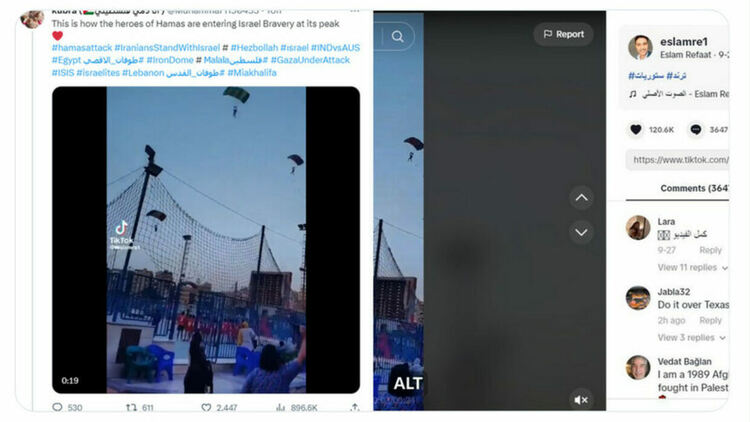
Task: Expand View 11 replies under Lara
Action: [693, 267]
